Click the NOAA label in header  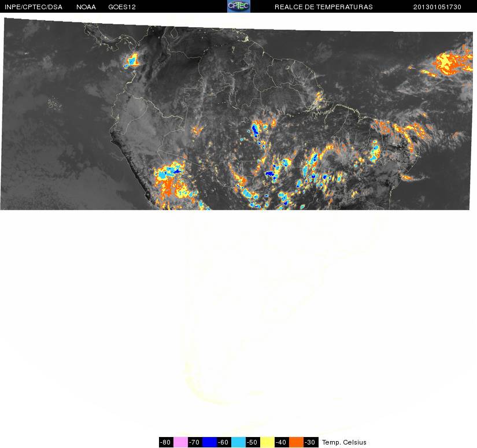pyautogui.click(x=86, y=7)
